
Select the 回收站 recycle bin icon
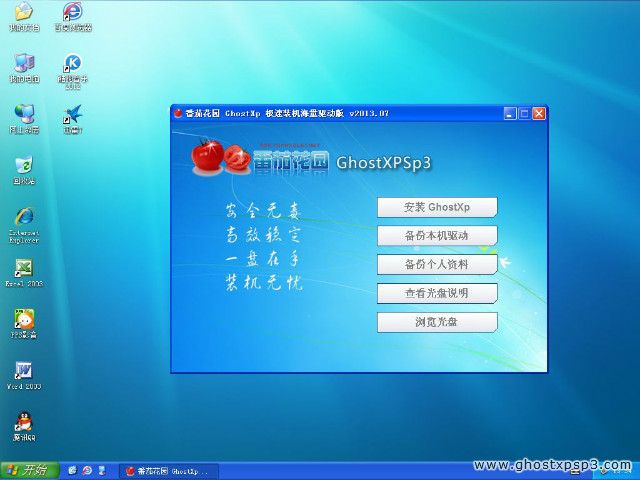click(24, 171)
